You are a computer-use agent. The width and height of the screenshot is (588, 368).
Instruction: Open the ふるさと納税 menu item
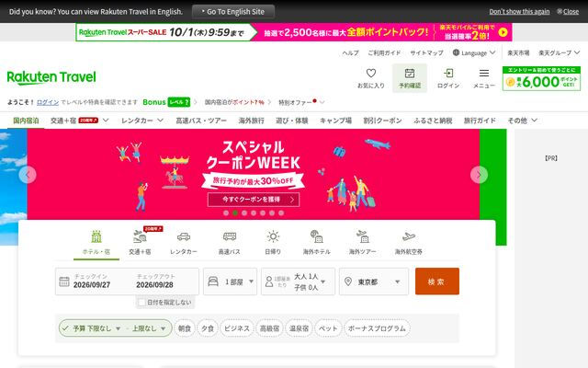tap(433, 121)
